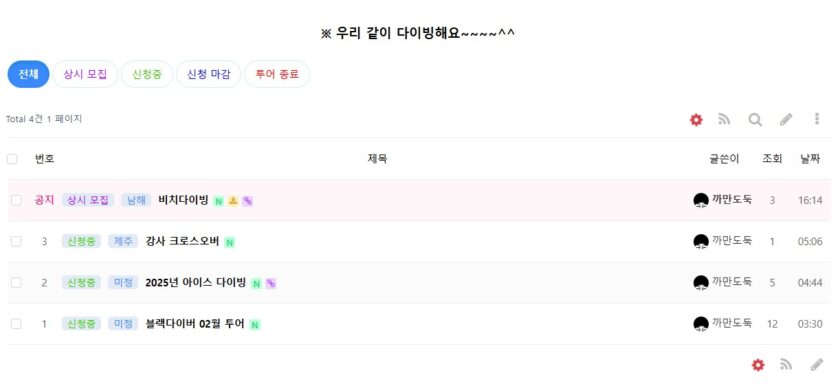
Task: Click bottom pencil write icon
Action: pos(816,365)
